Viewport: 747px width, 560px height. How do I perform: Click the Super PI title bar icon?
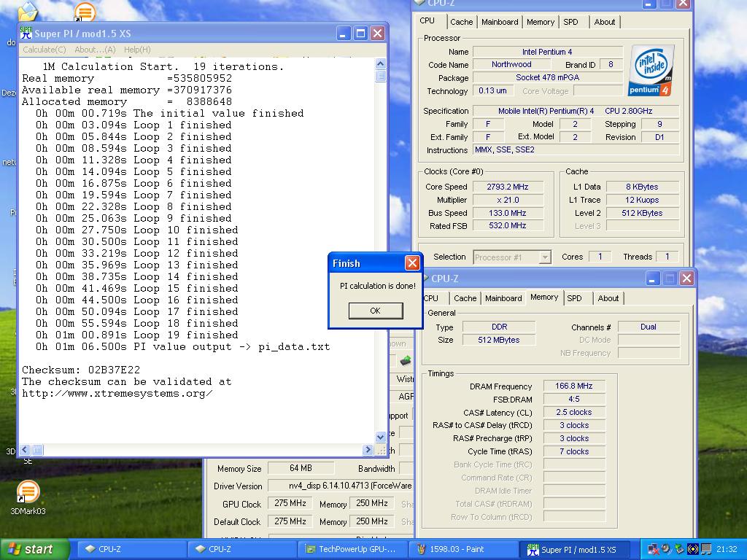pos(26,33)
